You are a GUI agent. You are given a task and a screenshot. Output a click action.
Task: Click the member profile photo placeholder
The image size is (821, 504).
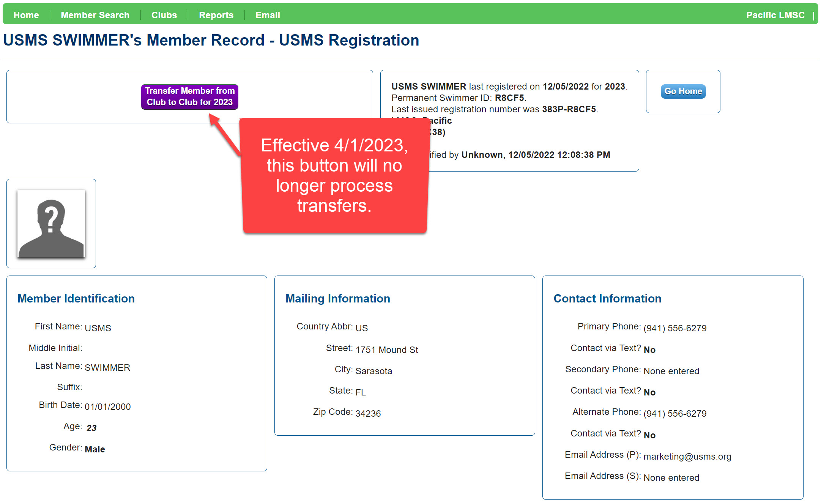[51, 224]
